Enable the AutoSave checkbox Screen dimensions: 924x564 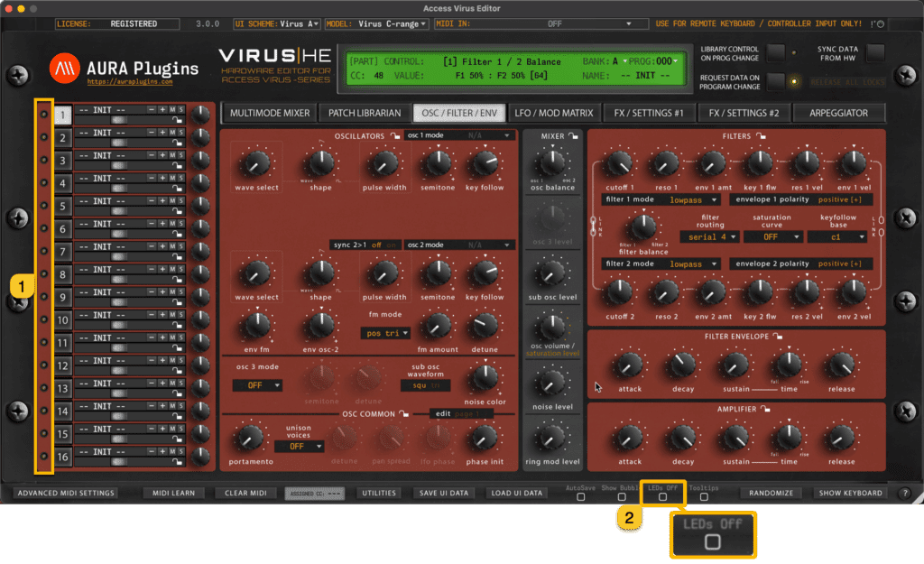[581, 497]
